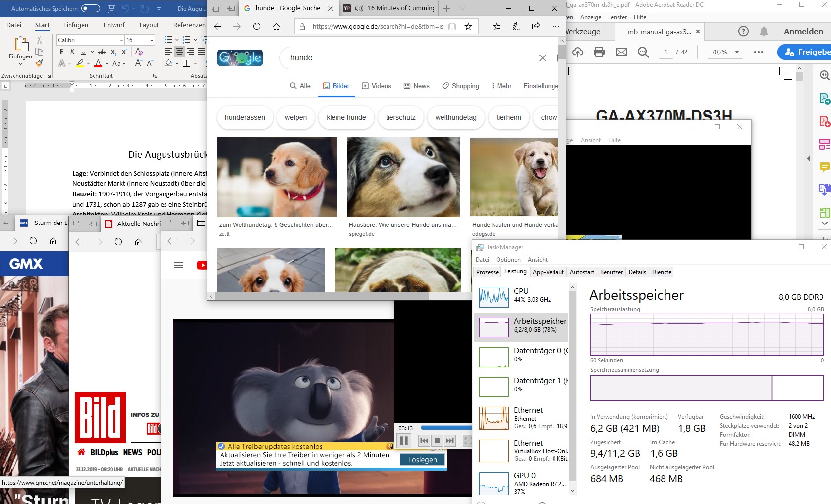The image size is (831, 504).
Task: Open the Autostart tab in Task-Manager
Action: coord(582,272)
